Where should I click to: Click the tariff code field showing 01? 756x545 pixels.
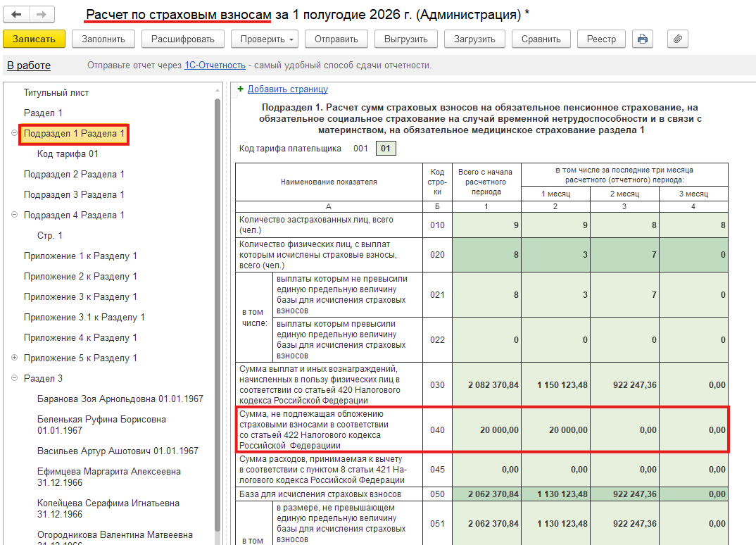(386, 148)
